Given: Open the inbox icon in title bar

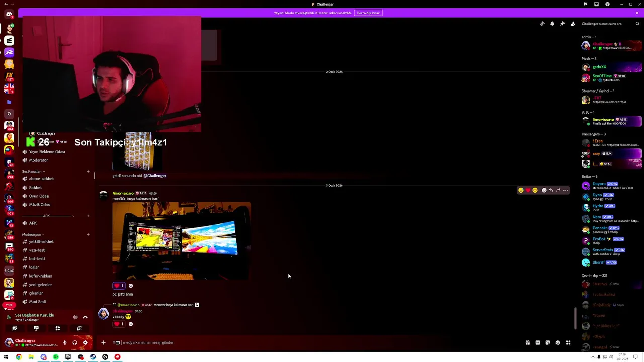Looking at the screenshot, I should [596, 4].
